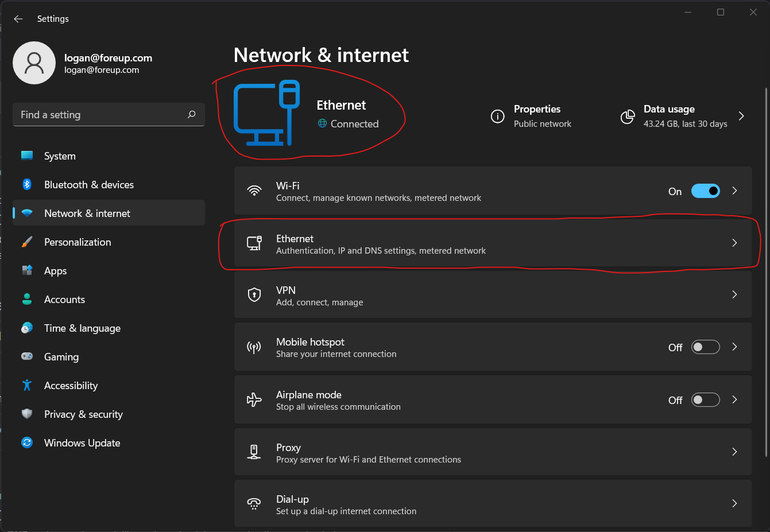Image resolution: width=770 pixels, height=532 pixels.
Task: Open the Wi-Fi settings icon
Action: 254,190
